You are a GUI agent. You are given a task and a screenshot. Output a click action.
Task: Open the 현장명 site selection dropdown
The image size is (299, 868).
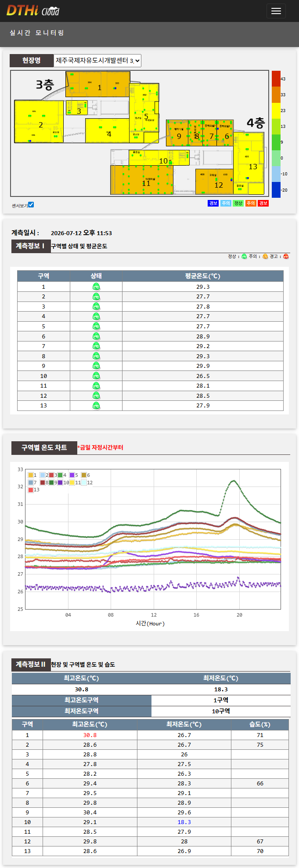(x=97, y=61)
